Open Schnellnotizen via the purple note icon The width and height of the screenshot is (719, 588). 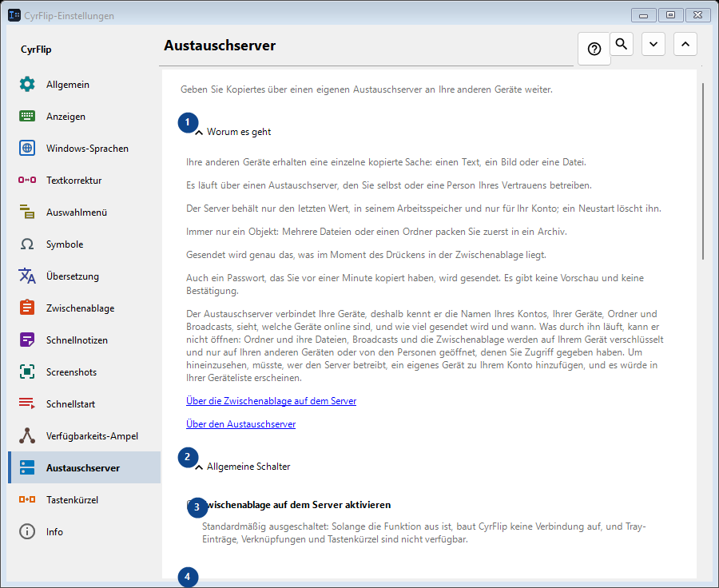coord(27,340)
